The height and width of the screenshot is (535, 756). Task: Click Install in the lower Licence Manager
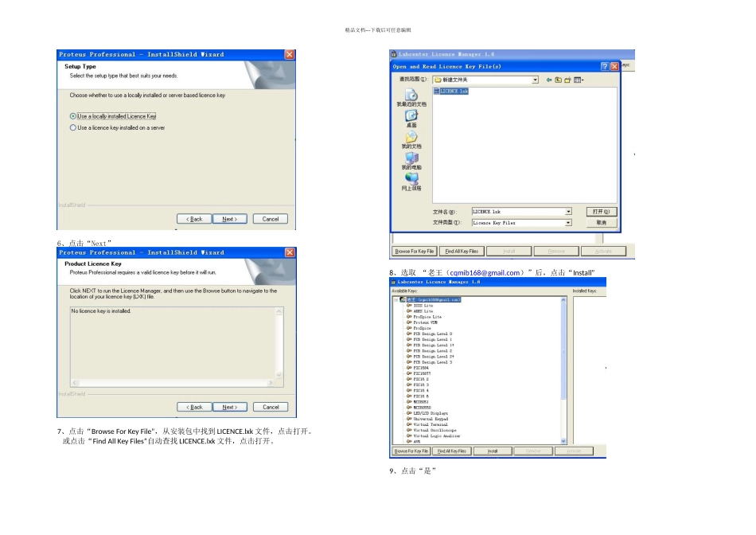coord(493,451)
